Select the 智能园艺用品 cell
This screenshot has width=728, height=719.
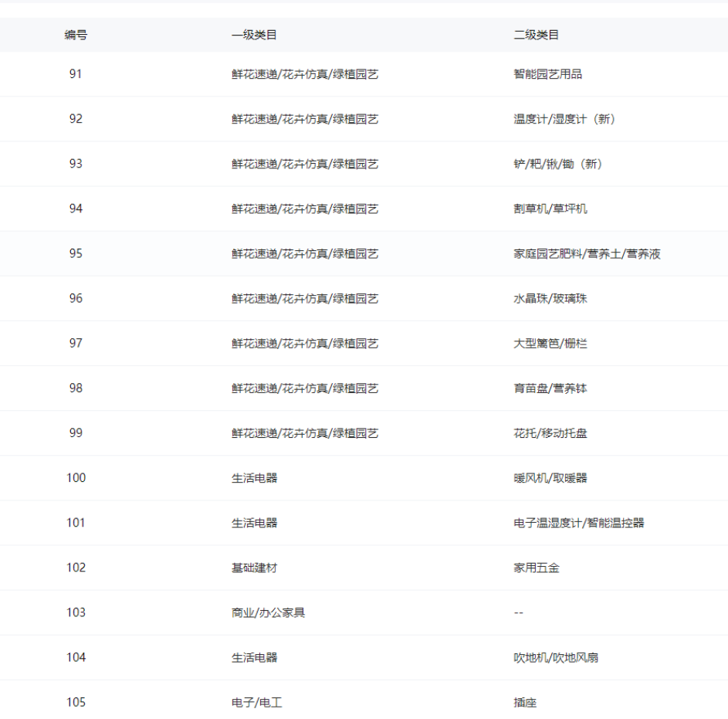(547, 74)
